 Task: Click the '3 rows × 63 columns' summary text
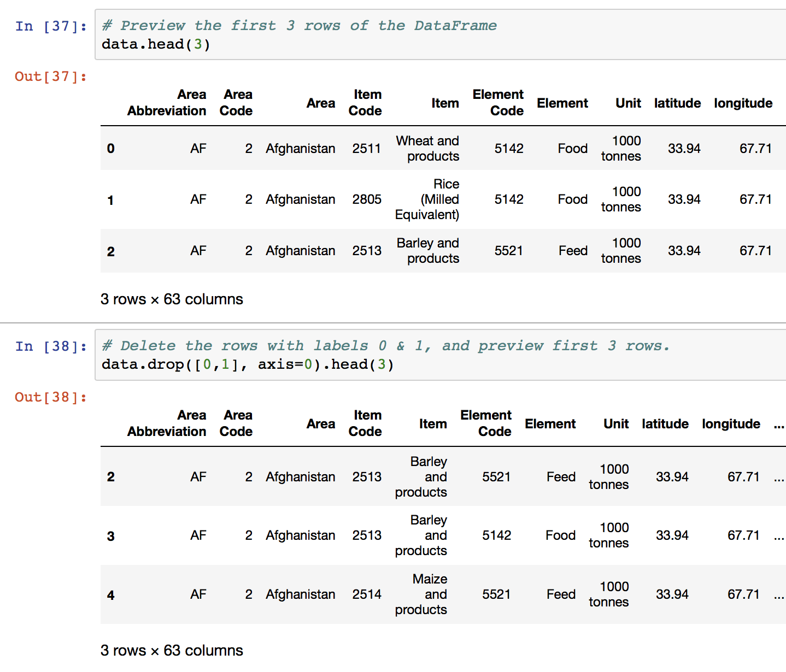point(172,299)
